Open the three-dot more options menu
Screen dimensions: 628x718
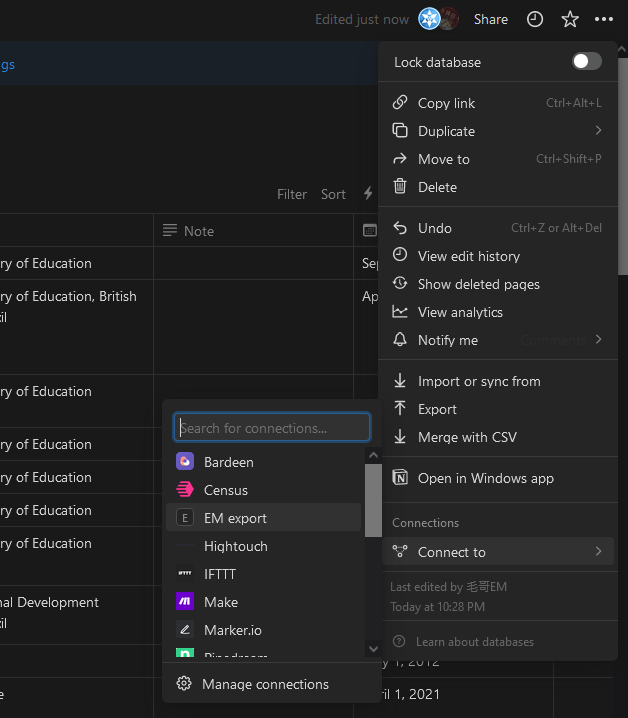pyautogui.click(x=604, y=19)
